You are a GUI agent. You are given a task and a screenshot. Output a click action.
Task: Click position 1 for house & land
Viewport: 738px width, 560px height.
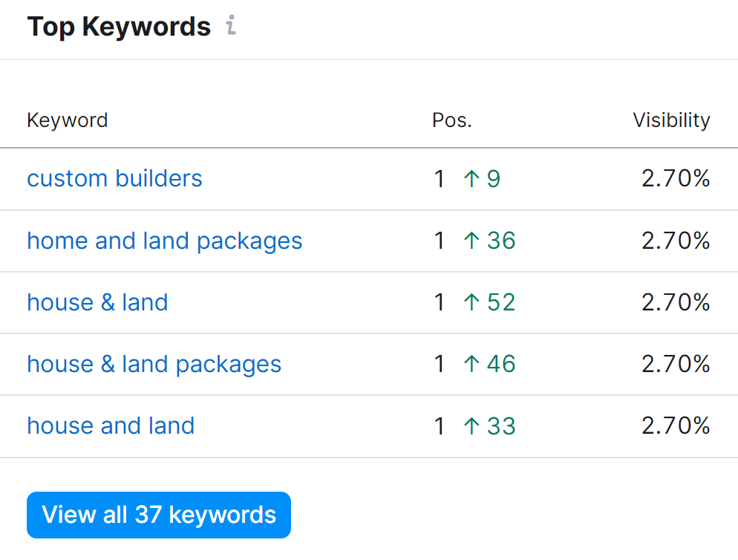(x=439, y=302)
